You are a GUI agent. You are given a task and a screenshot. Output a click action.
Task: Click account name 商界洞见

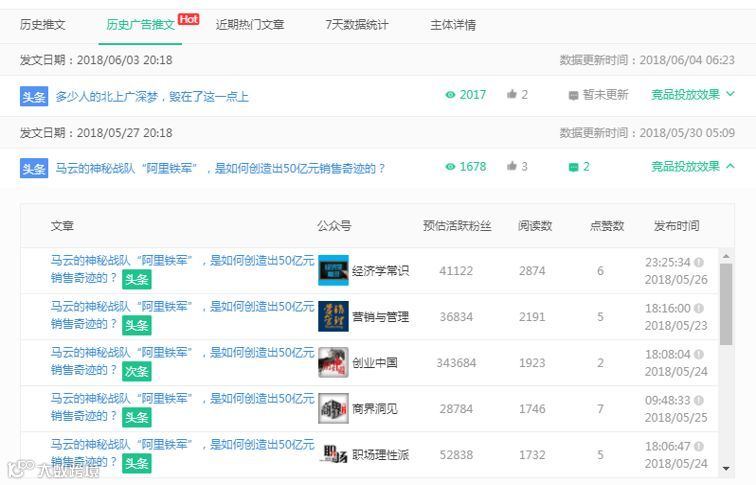pyautogui.click(x=375, y=409)
